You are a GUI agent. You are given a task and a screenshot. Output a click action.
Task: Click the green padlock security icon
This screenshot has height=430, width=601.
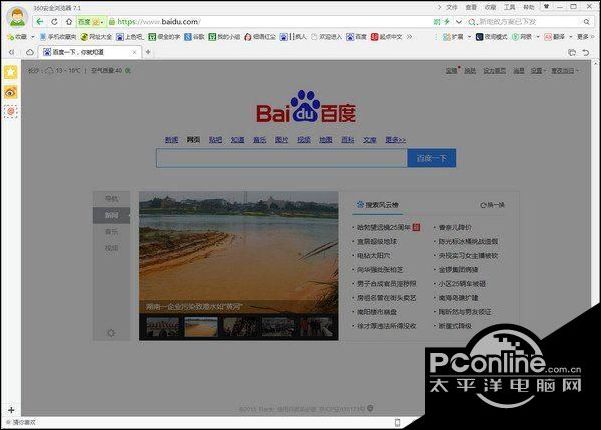(x=112, y=22)
